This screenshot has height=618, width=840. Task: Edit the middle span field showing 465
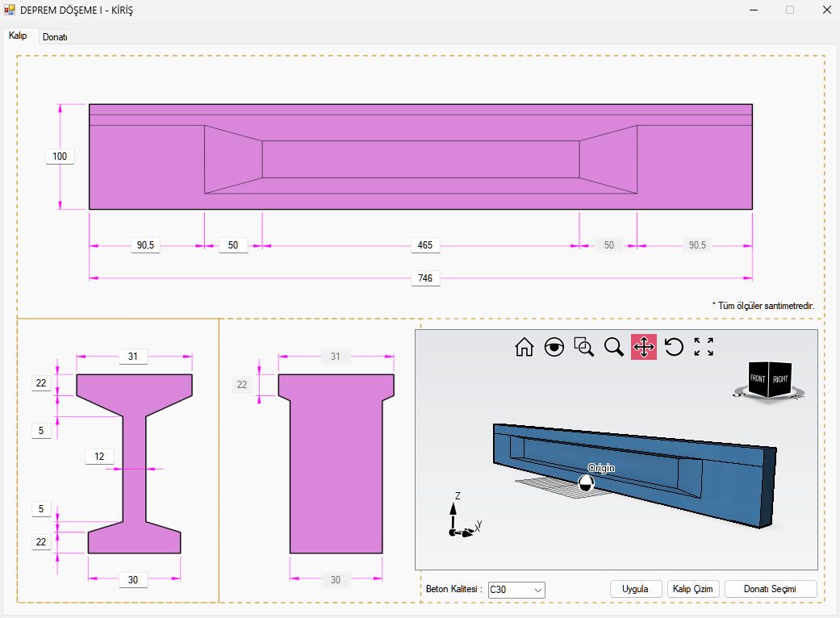click(425, 245)
